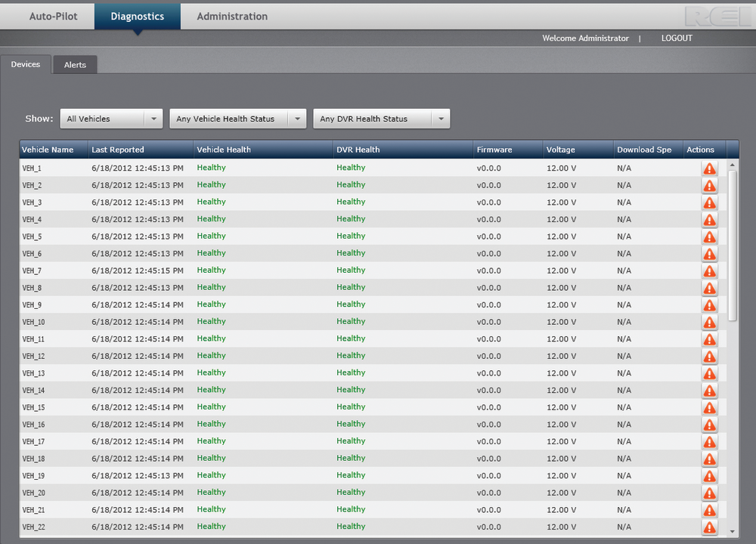Expand the Any Vehicle Health Status filter
756x544 pixels.
[237, 119]
